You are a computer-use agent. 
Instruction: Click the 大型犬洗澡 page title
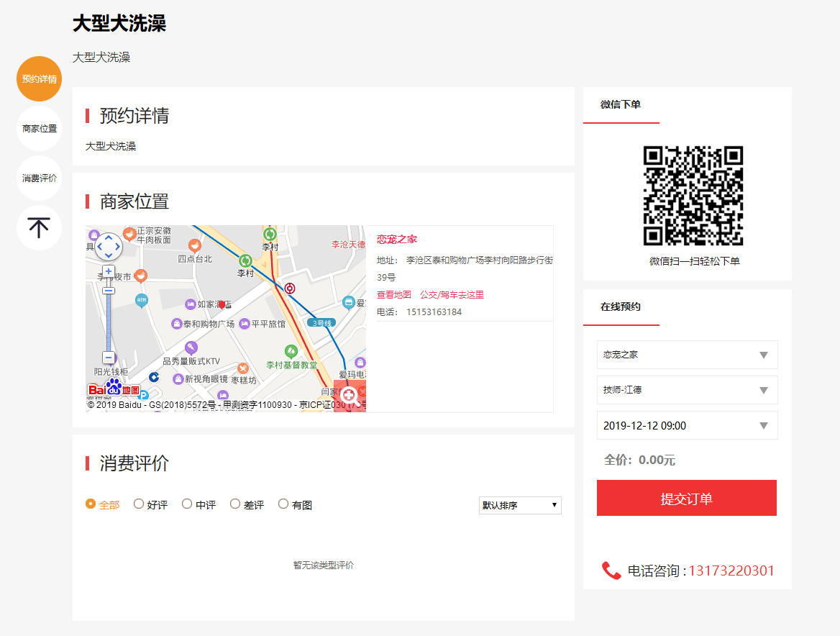click(x=119, y=24)
